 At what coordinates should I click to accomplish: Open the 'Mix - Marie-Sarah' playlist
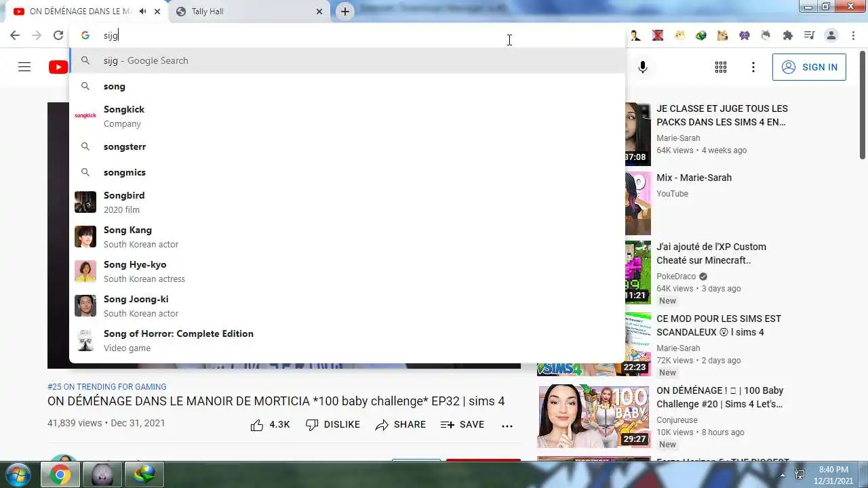click(694, 178)
